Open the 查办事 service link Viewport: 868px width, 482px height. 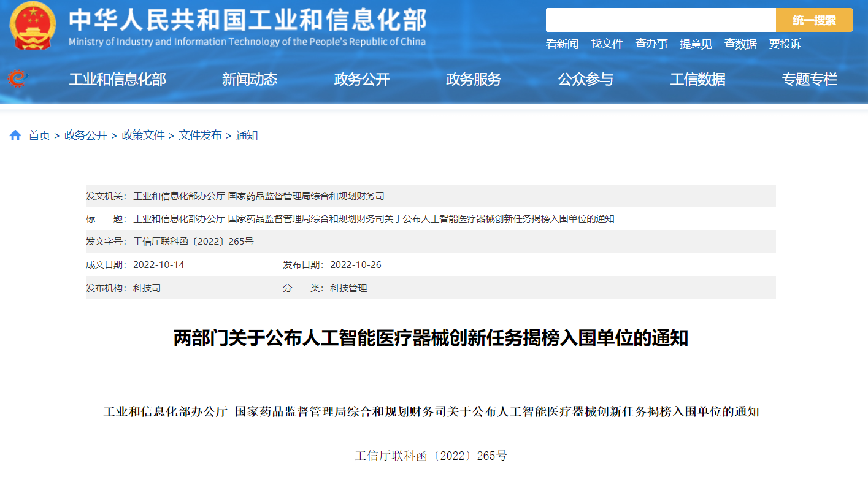(651, 44)
